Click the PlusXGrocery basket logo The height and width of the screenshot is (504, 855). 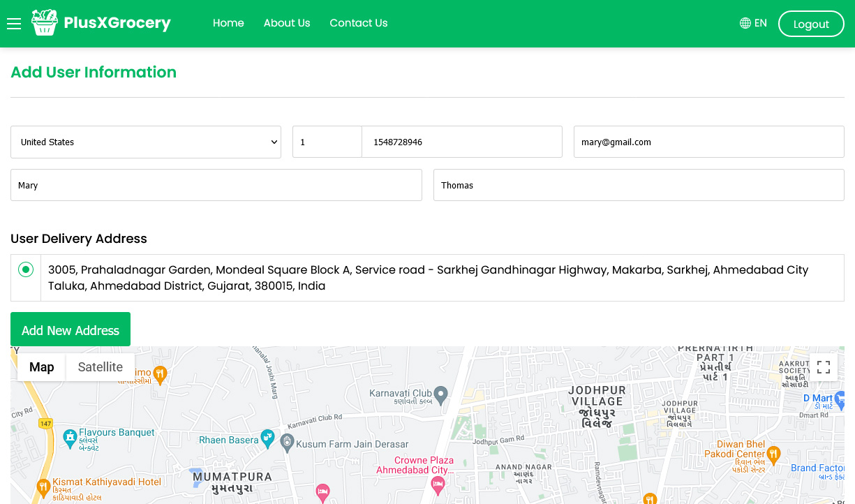(x=45, y=23)
